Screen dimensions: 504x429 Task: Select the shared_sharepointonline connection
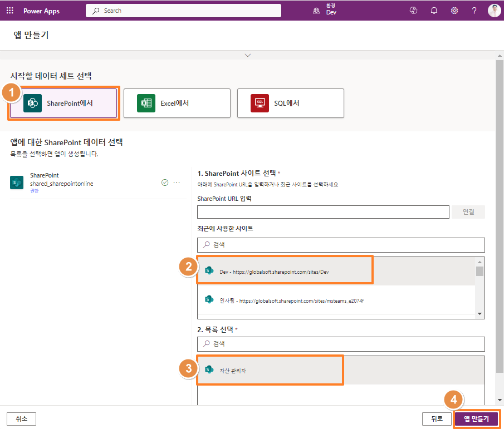tap(98, 183)
